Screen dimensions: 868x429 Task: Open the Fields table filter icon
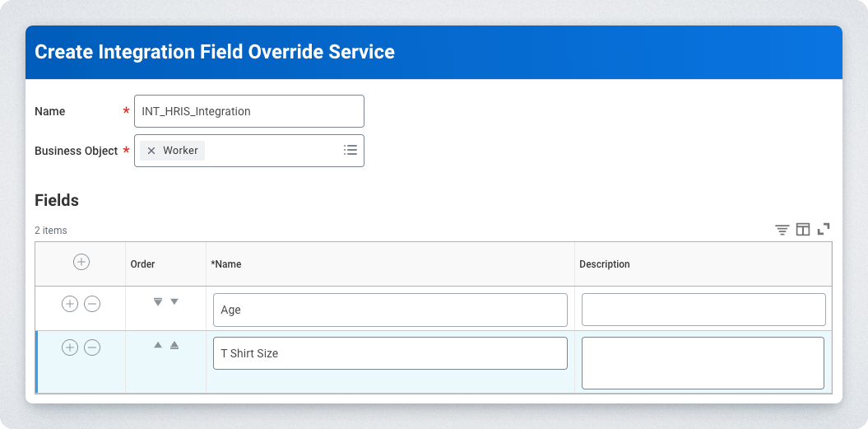tap(782, 230)
